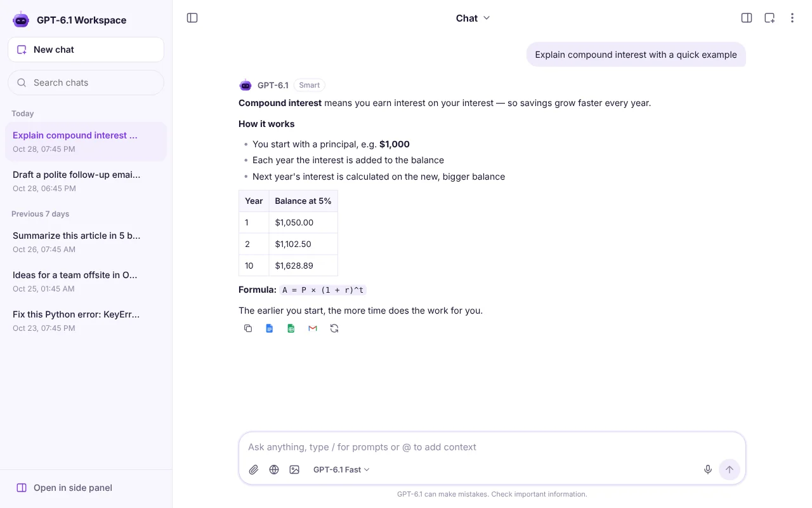Attach a file with the paperclip icon
812x508 pixels.
(254, 470)
